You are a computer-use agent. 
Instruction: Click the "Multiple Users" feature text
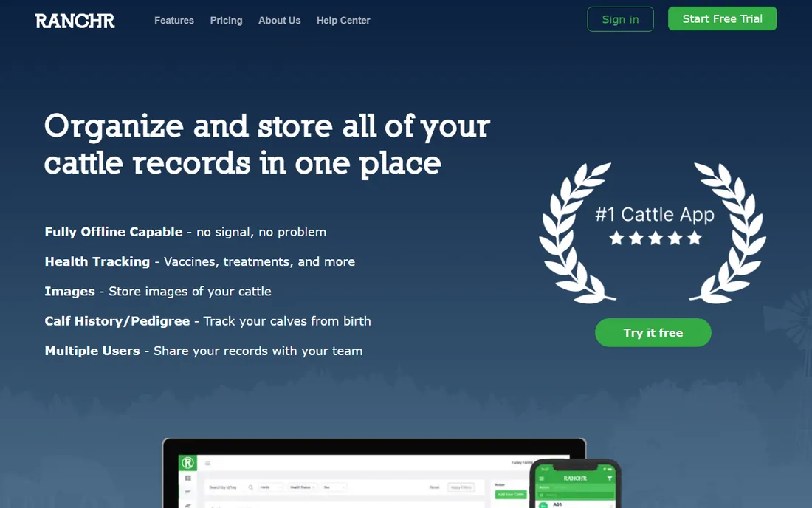click(x=92, y=351)
